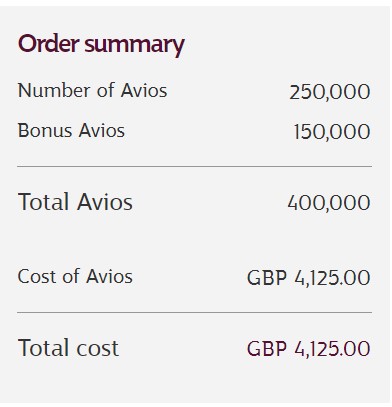Click GBP currency code in Total cost row
This screenshot has height=407, width=392.
(267, 349)
